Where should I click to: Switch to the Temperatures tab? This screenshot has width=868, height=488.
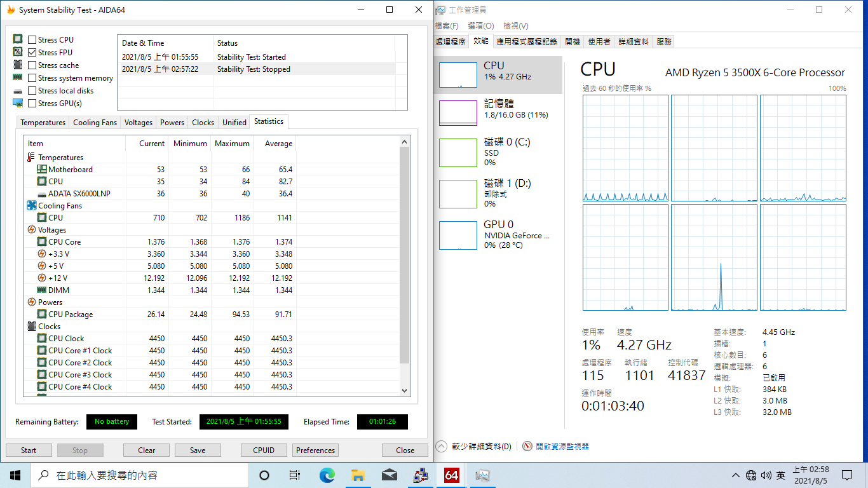[43, 122]
